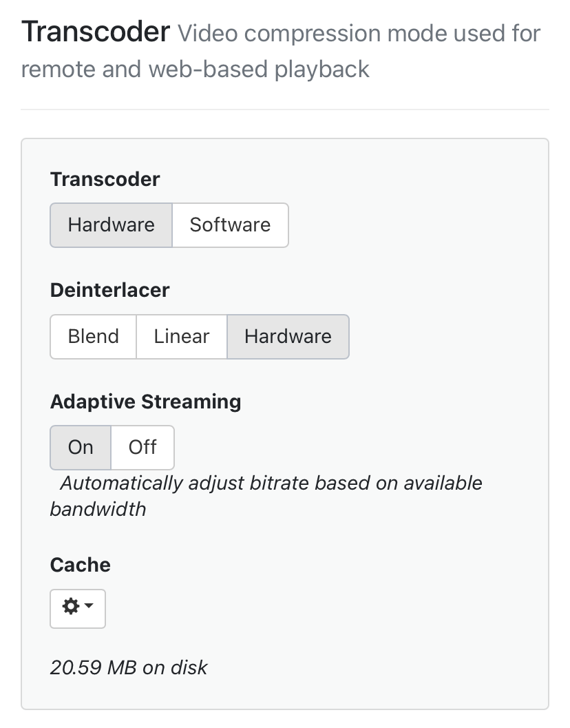Set Deinterlacer to Linear
This screenshot has height=728, width=570.
coord(182,337)
